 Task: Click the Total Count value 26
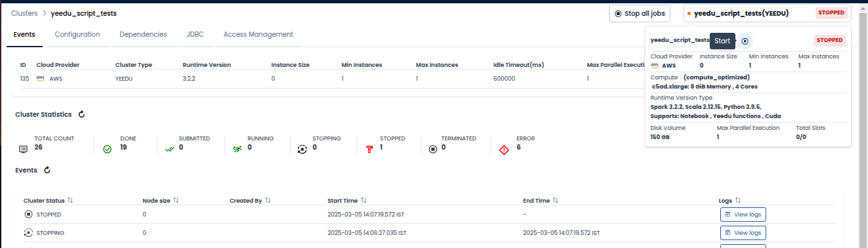click(x=39, y=148)
